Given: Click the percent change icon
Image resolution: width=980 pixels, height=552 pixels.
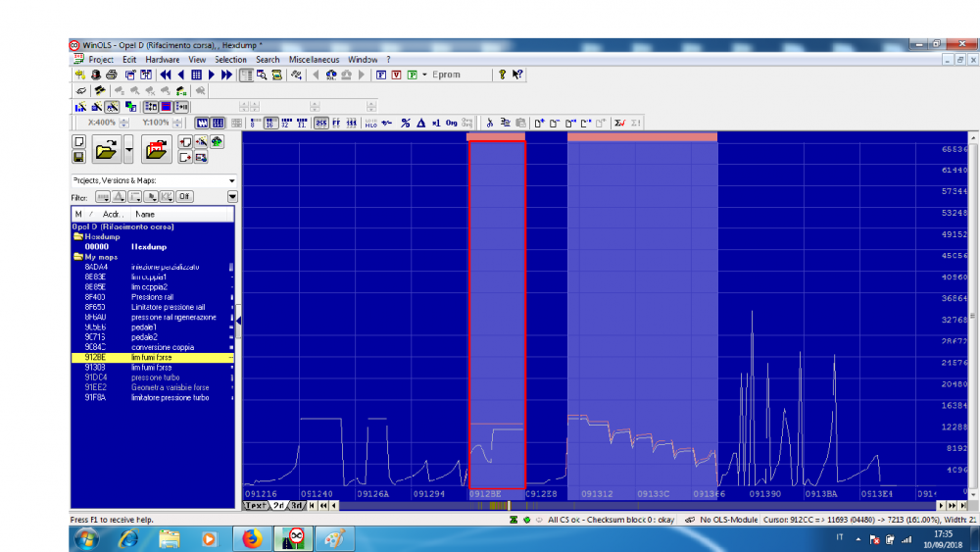Looking at the screenshot, I should pos(406,124).
